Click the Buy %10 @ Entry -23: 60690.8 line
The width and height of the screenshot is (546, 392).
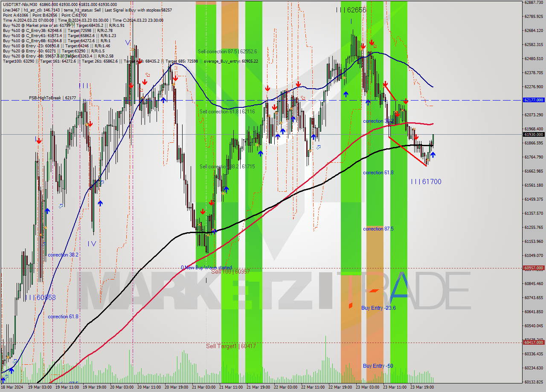coord(56,46)
